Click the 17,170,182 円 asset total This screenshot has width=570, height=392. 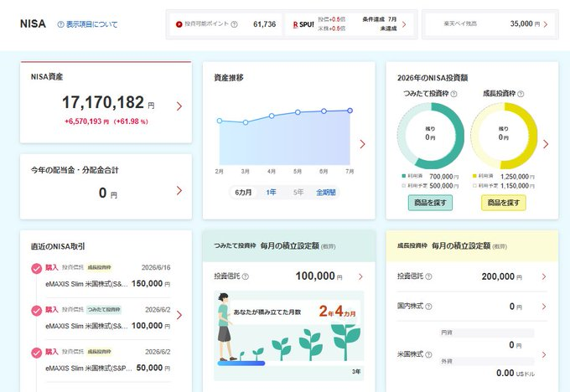pyautogui.click(x=108, y=102)
